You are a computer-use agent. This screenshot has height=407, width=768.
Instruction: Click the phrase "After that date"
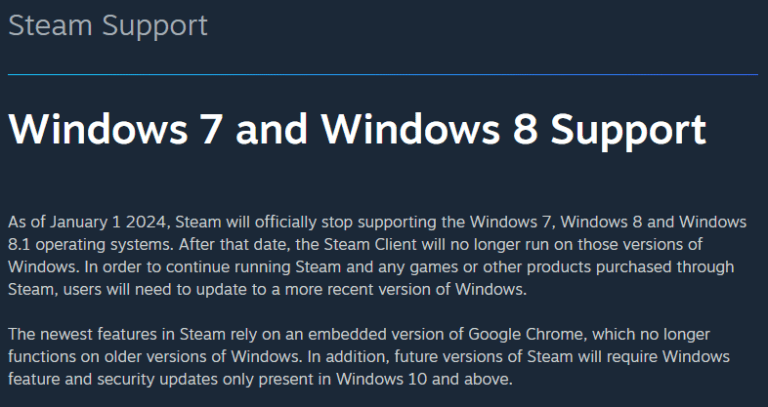[x=223, y=245]
